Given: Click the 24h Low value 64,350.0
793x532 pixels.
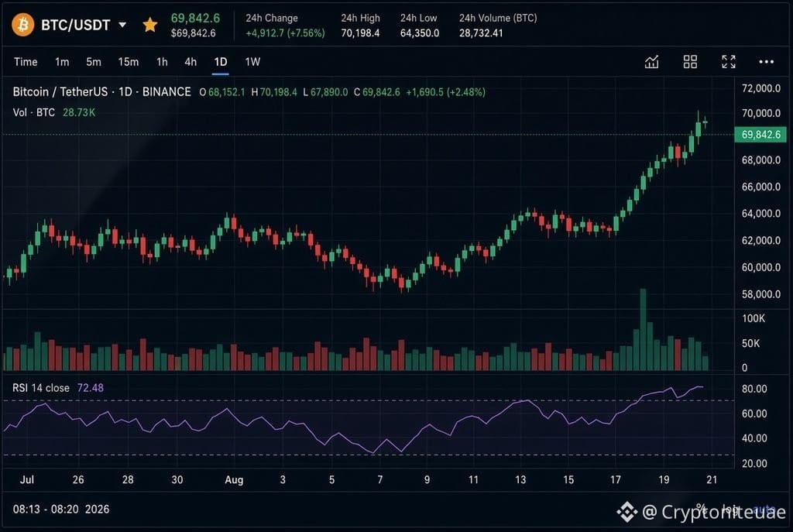Looking at the screenshot, I should (x=420, y=33).
